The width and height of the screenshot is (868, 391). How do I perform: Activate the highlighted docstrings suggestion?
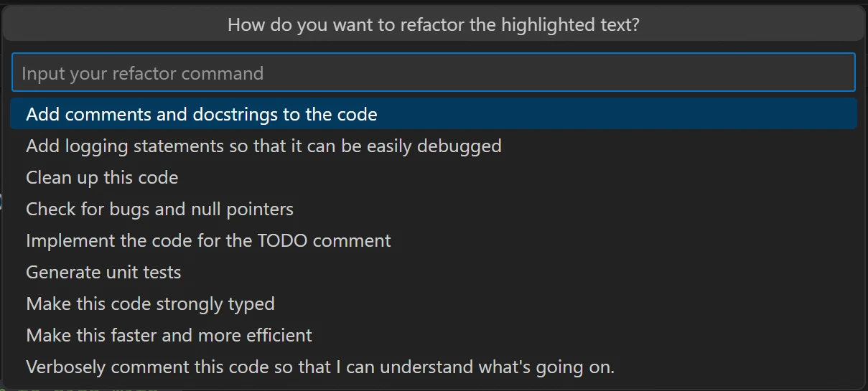(x=202, y=114)
